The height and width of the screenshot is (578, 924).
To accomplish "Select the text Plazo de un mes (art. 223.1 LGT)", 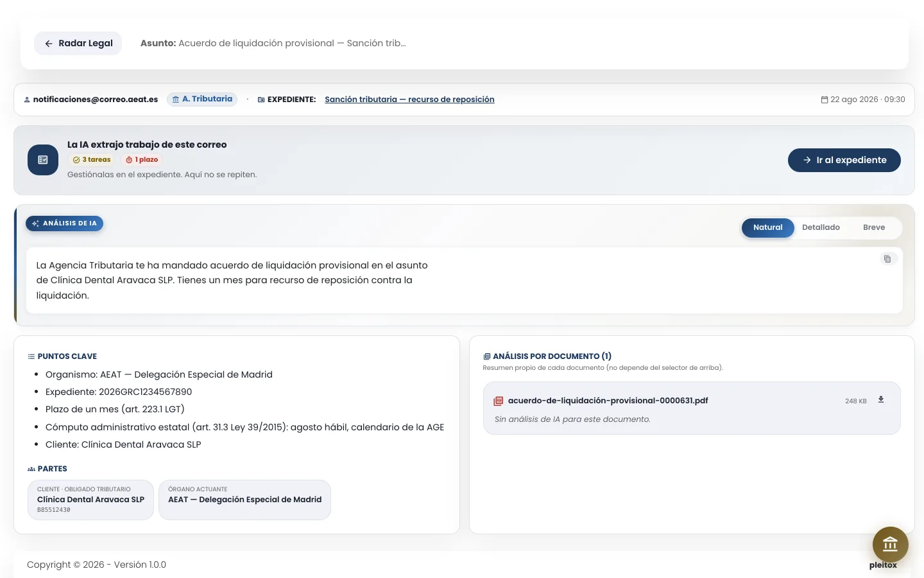I will point(115,409).
